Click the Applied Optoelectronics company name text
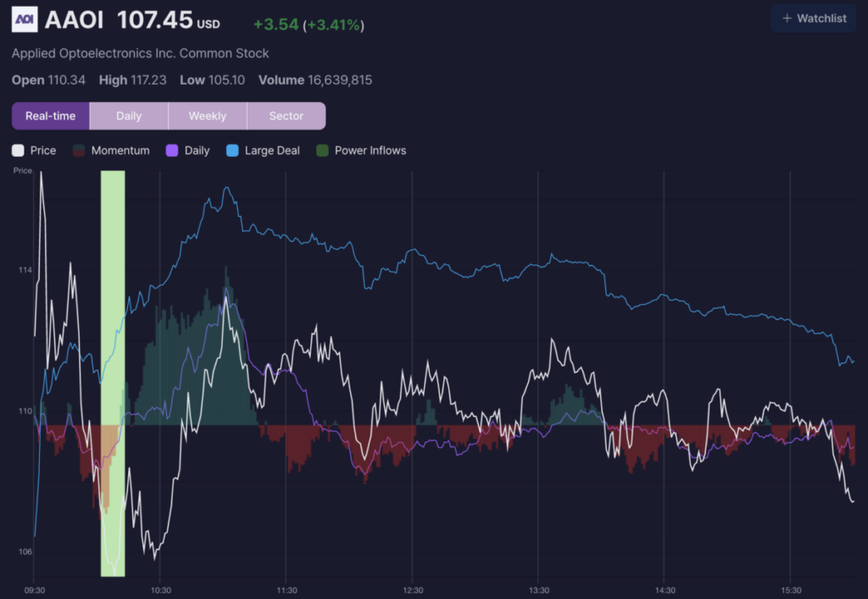This screenshot has width=868, height=599. coord(140,53)
